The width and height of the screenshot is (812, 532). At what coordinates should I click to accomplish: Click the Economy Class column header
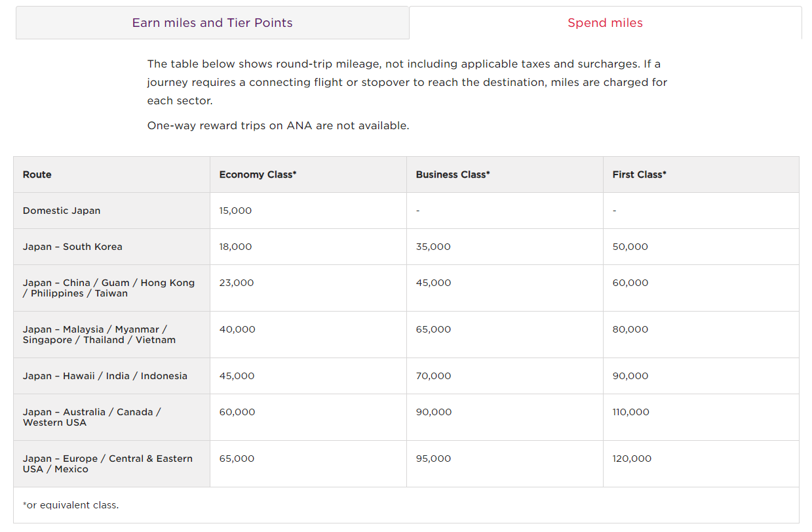(258, 174)
